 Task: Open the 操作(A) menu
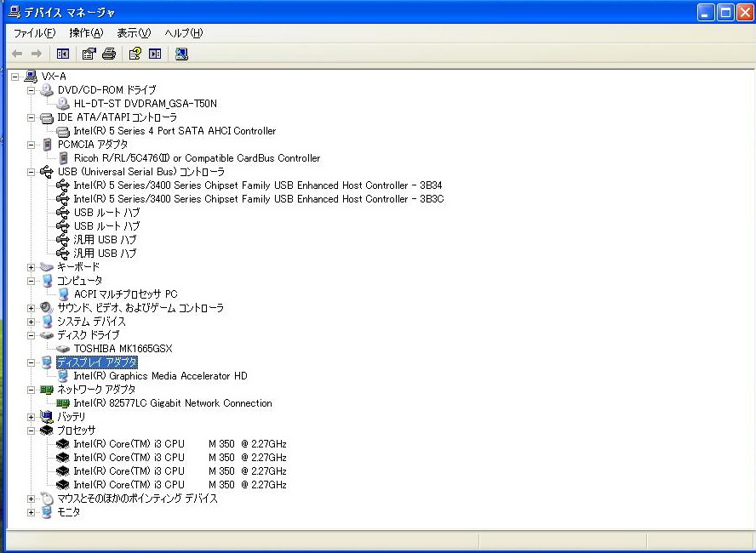(x=86, y=33)
